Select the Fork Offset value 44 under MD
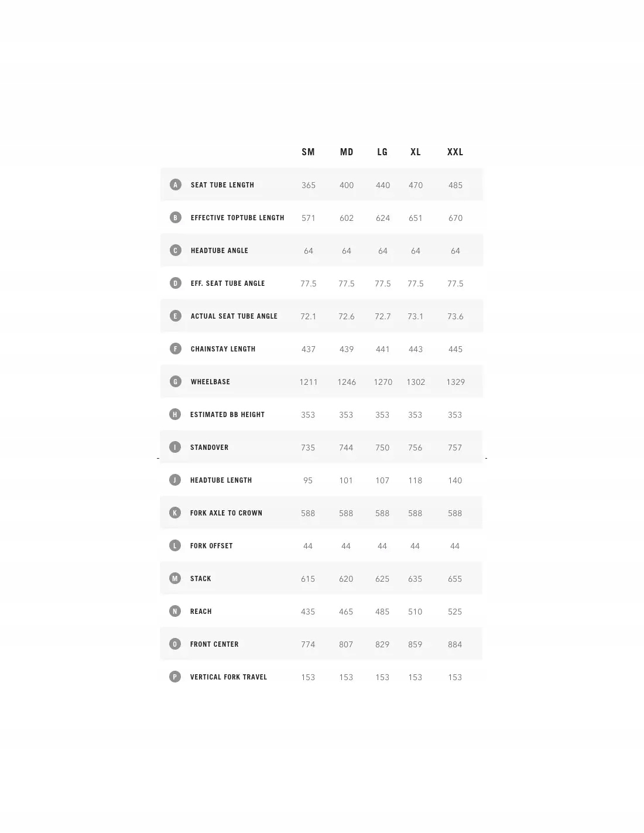The width and height of the screenshot is (644, 833). coord(346,546)
